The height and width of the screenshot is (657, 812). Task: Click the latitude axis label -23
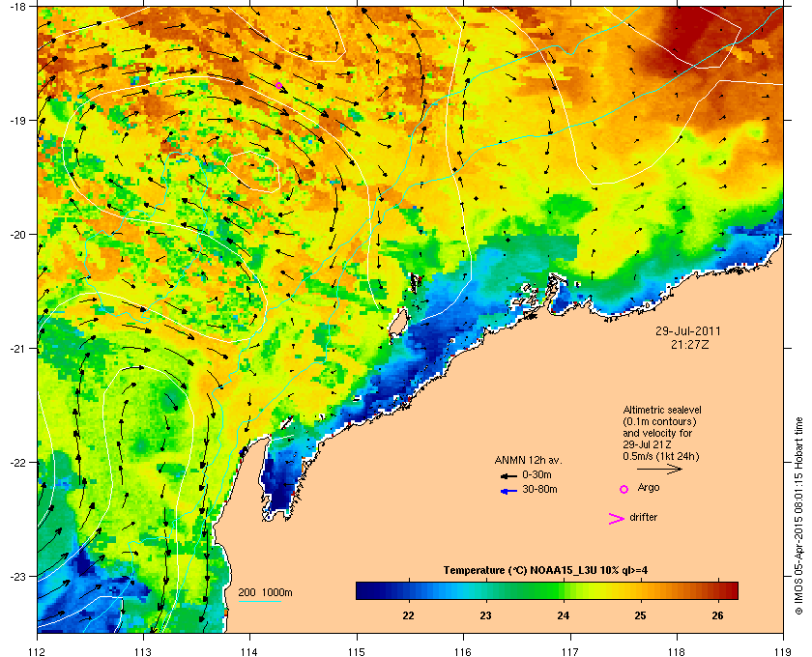coord(17,576)
